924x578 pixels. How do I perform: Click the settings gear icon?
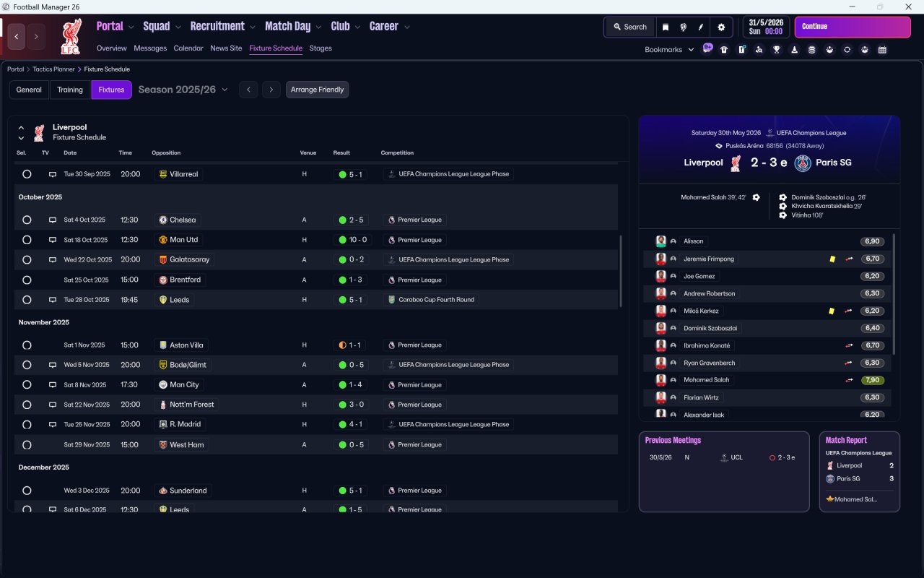[720, 27]
